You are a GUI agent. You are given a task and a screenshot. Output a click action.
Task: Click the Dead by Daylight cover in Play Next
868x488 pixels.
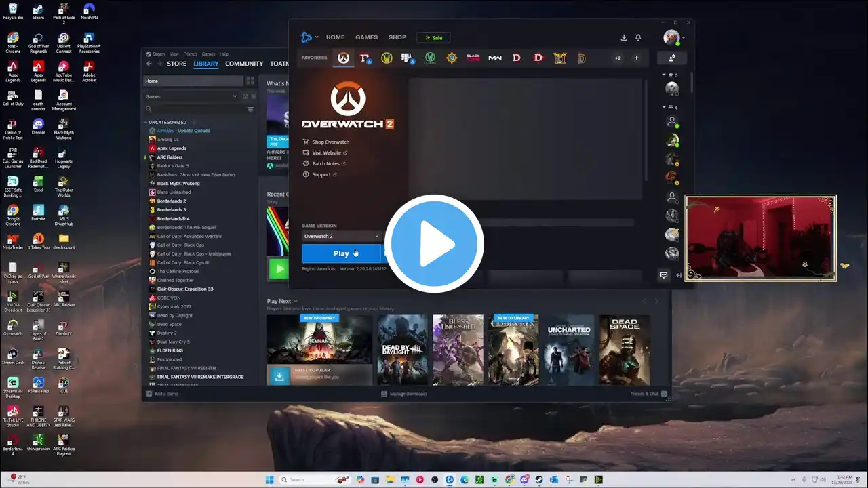tap(403, 350)
